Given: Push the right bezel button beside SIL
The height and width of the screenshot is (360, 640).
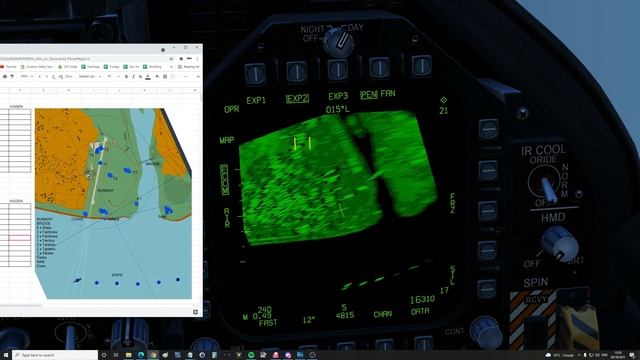Looking at the screenshot, I should [487, 289].
